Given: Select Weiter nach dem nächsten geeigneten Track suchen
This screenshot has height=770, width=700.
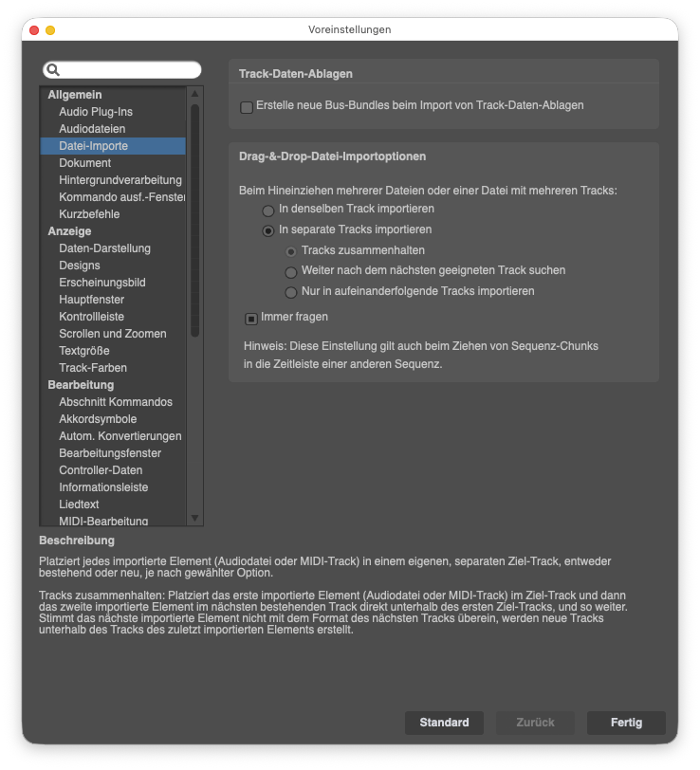Looking at the screenshot, I should pos(291,272).
